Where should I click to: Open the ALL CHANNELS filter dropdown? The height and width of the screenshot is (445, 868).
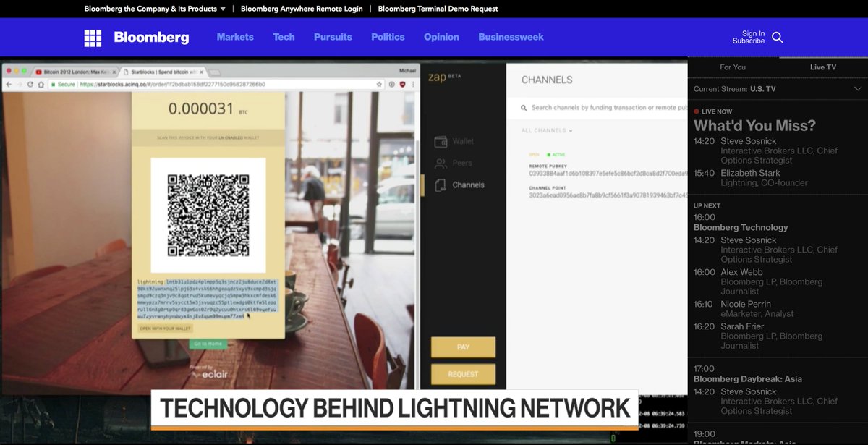547,130
